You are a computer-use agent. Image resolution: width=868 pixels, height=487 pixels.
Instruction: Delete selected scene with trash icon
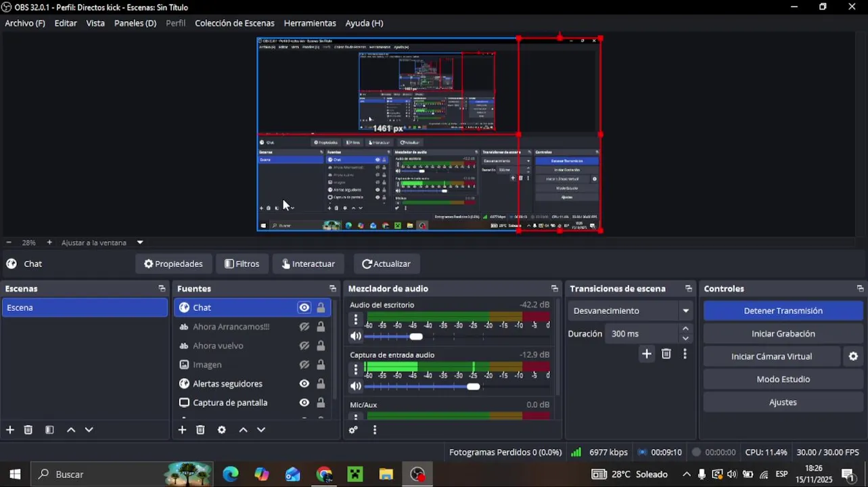(x=28, y=430)
